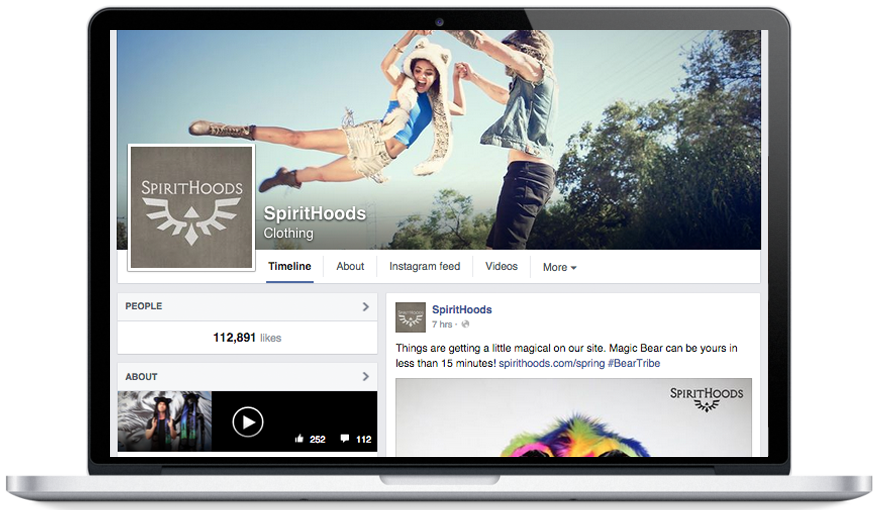Open the video thumbnail of hooded people

point(165,422)
